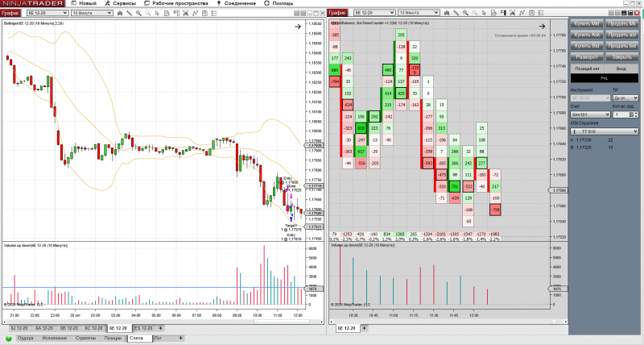The height and width of the screenshot is (345, 644).
Task: Open chart properties icon in right chart
Action: [531, 13]
